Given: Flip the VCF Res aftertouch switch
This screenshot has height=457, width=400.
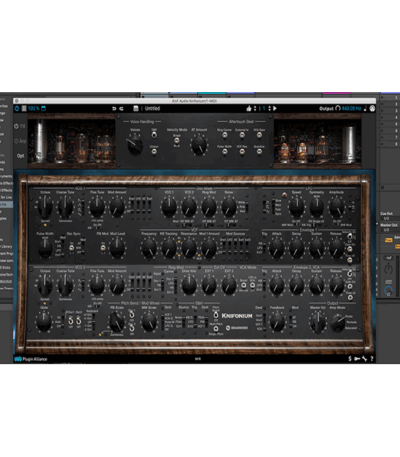Looking at the screenshot, I should click(242, 152).
